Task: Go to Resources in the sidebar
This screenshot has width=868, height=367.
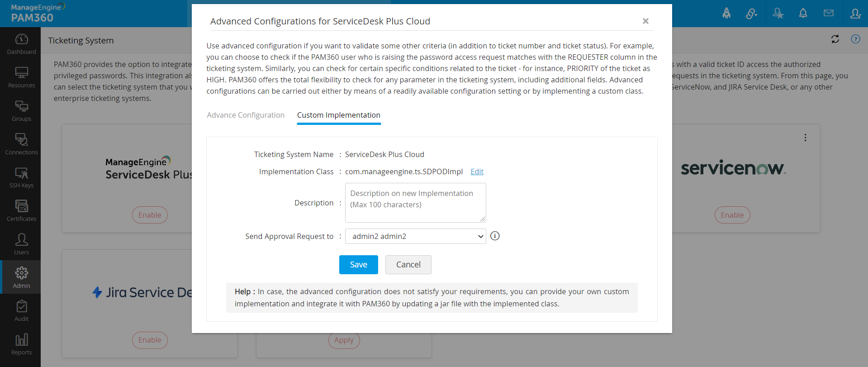Action: tap(21, 77)
